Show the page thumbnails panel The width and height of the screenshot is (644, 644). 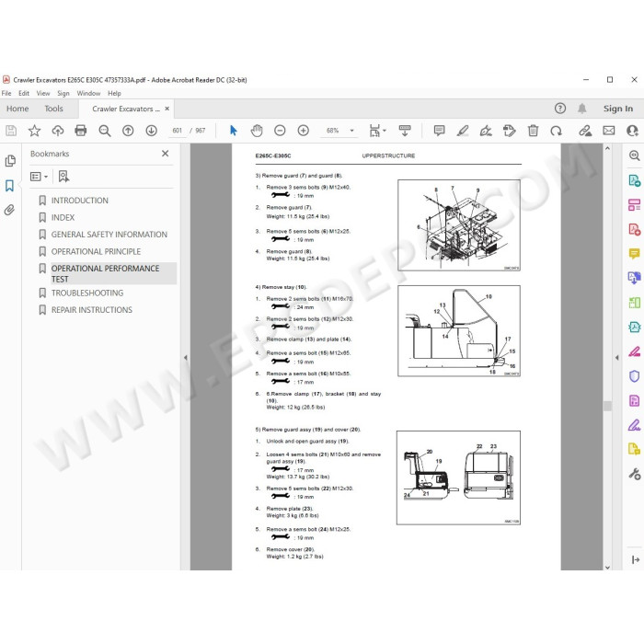pyautogui.click(x=10, y=161)
